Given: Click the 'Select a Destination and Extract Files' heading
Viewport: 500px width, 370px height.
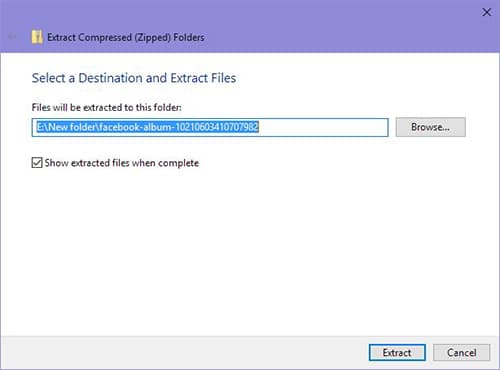Looking at the screenshot, I should pos(134,78).
